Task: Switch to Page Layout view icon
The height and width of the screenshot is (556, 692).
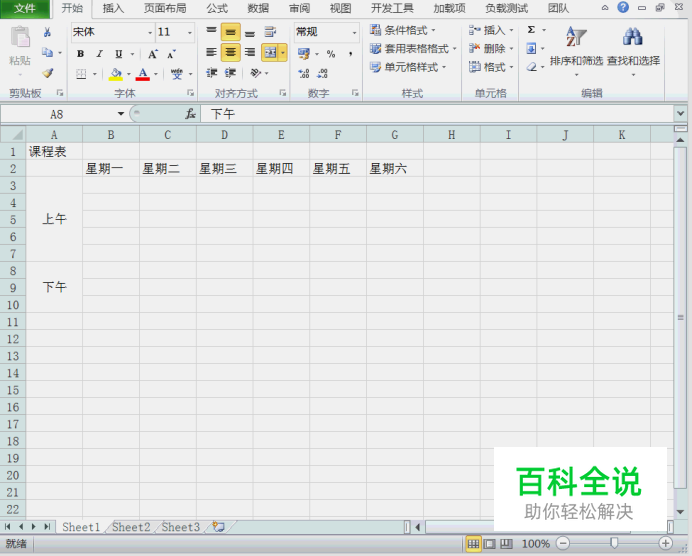Action: click(489, 544)
